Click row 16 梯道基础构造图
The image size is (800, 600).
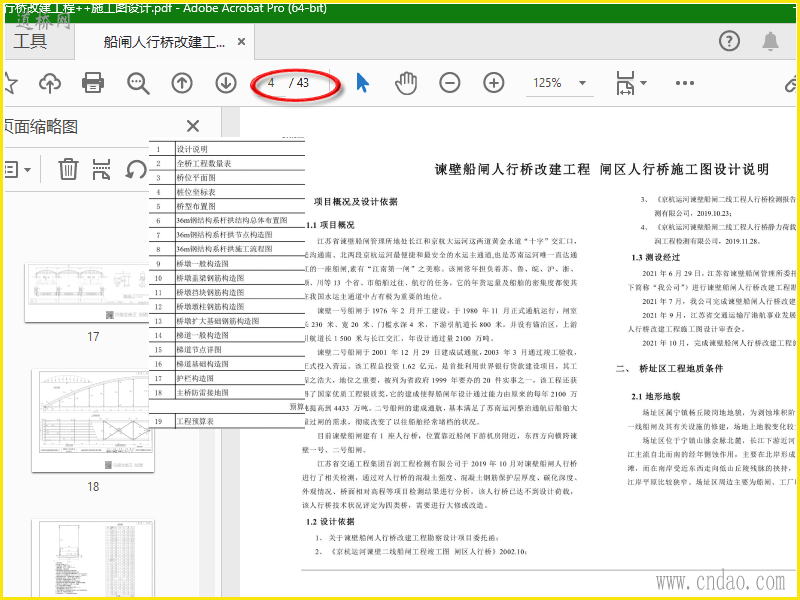point(227,364)
